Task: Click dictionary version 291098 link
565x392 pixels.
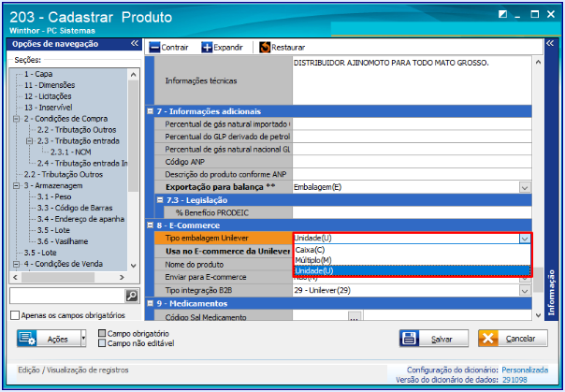Action: coord(514,380)
